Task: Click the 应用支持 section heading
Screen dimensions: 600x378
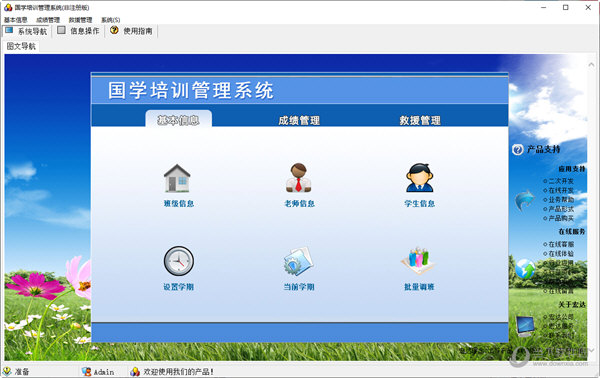Action: (572, 169)
